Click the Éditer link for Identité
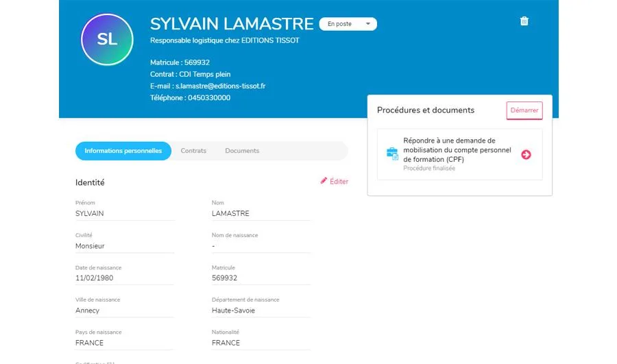The image size is (617, 364). [x=339, y=182]
